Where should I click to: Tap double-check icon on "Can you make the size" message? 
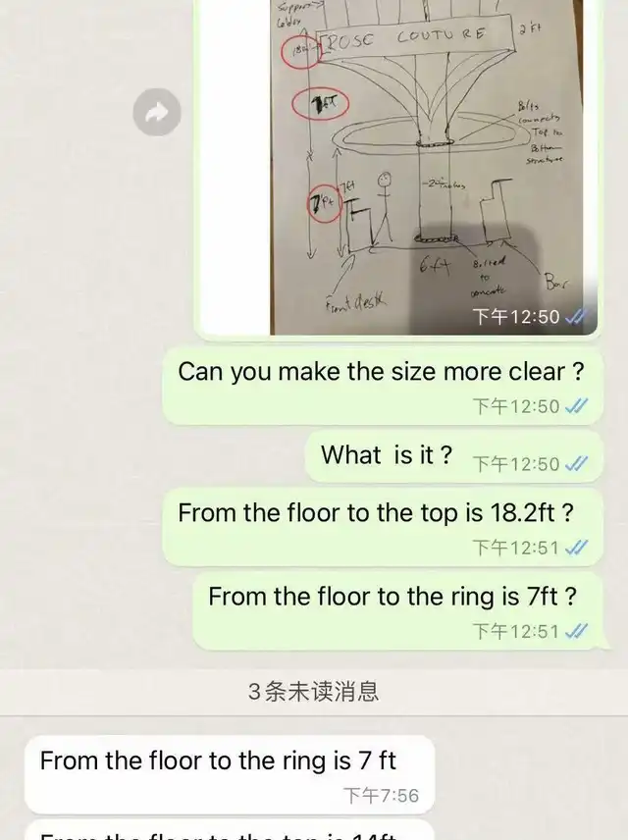(x=577, y=406)
